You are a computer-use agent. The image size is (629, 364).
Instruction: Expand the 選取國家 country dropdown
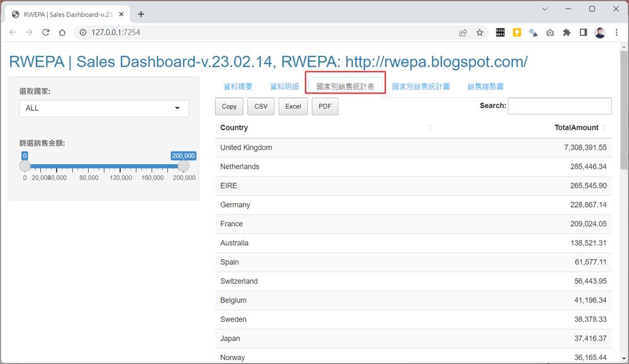click(x=104, y=108)
